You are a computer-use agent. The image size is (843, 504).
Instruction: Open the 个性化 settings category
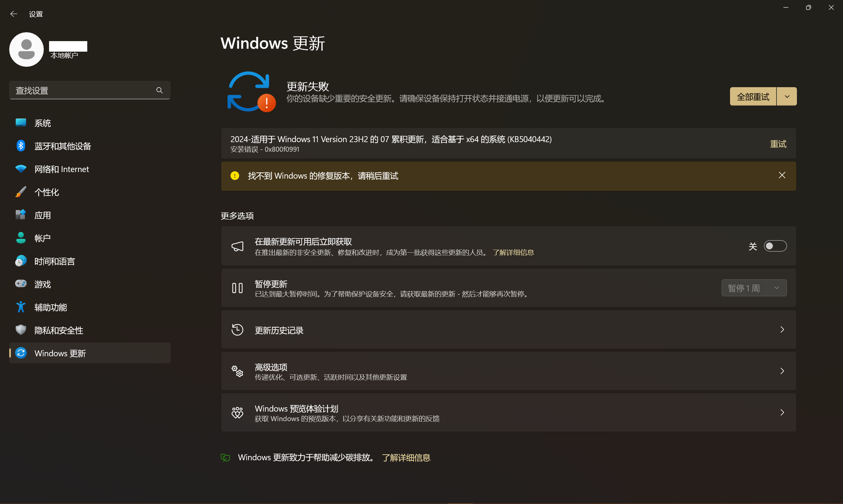90,192
